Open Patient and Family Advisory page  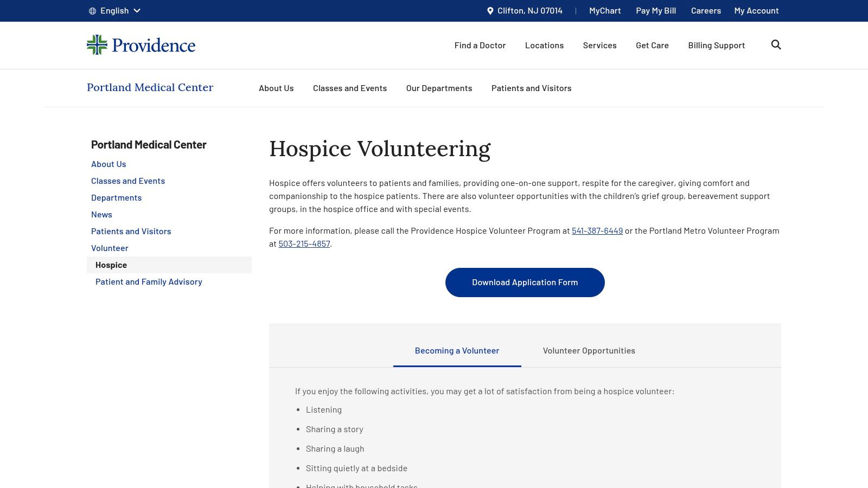point(149,281)
